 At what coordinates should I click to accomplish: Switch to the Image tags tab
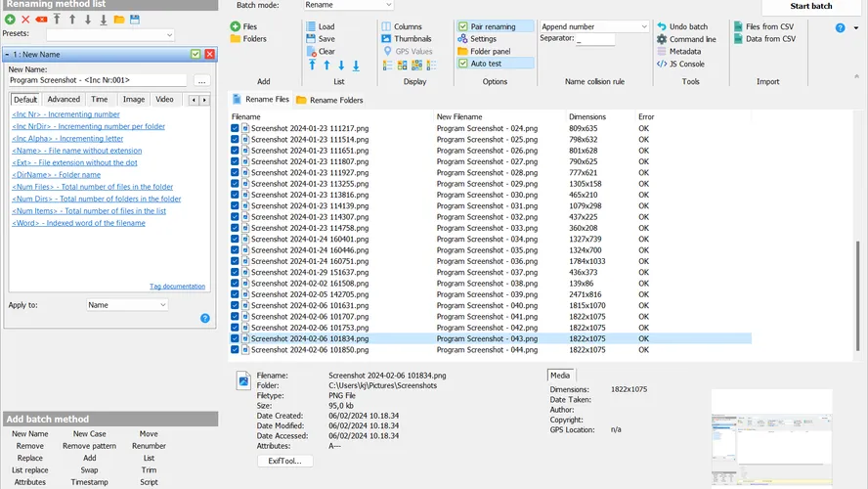pyautogui.click(x=133, y=99)
